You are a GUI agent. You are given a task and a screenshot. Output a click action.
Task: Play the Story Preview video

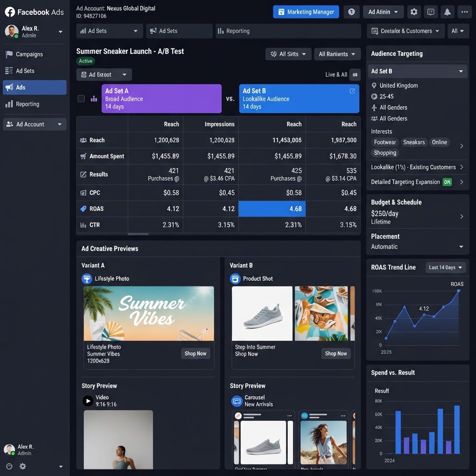pos(88,401)
